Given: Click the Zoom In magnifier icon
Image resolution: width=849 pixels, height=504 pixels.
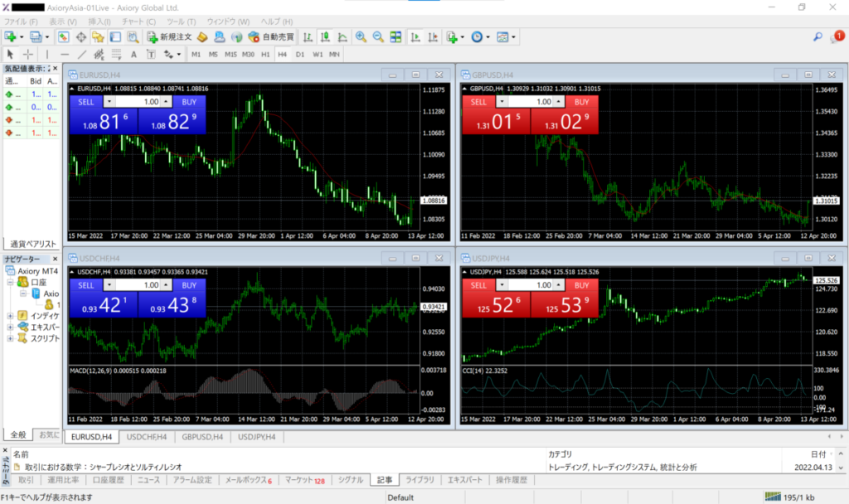Looking at the screenshot, I should tap(361, 36).
